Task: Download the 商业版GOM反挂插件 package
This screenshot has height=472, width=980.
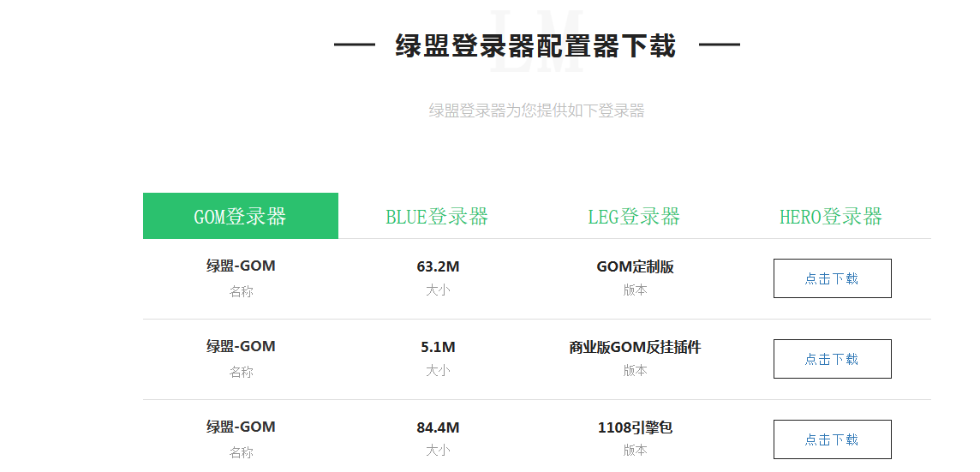Action: (x=832, y=359)
